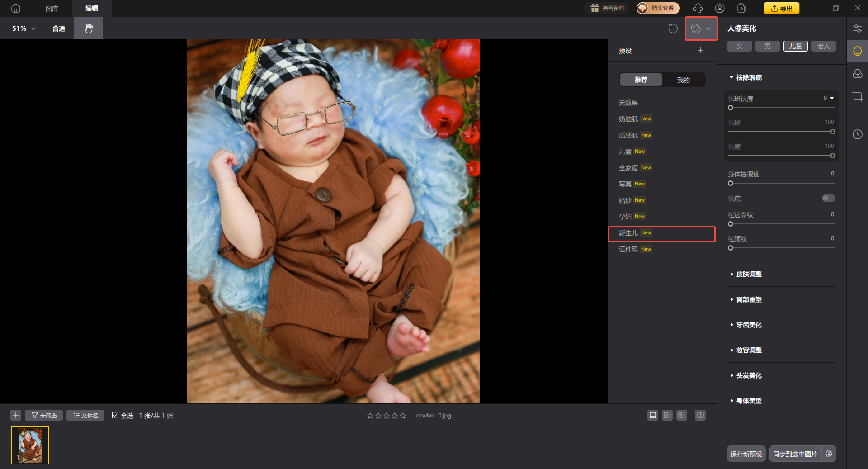868x469 pixels.
Task: Toggle the 全选 select-all checkbox
Action: (x=116, y=415)
